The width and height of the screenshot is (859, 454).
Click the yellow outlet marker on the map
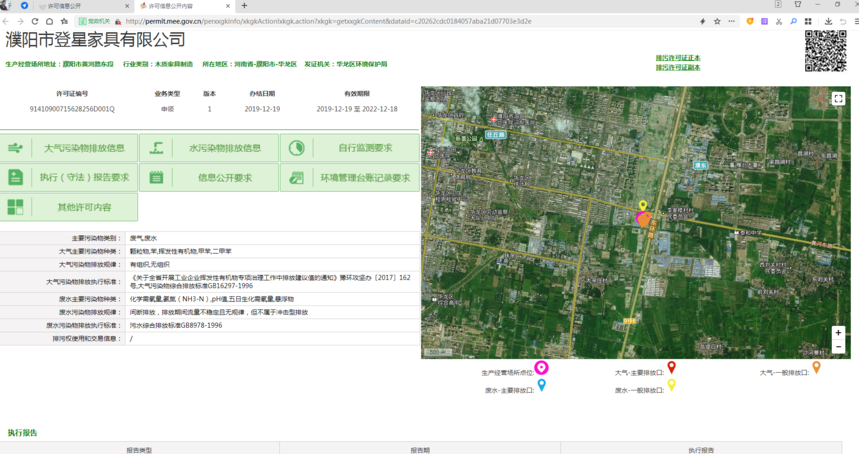(643, 206)
